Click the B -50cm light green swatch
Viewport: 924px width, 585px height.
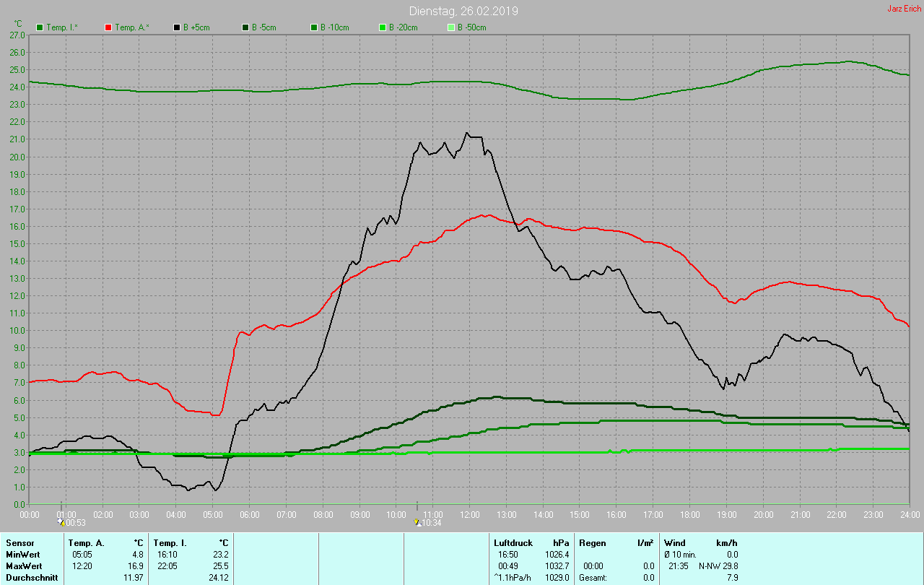pyautogui.click(x=451, y=27)
